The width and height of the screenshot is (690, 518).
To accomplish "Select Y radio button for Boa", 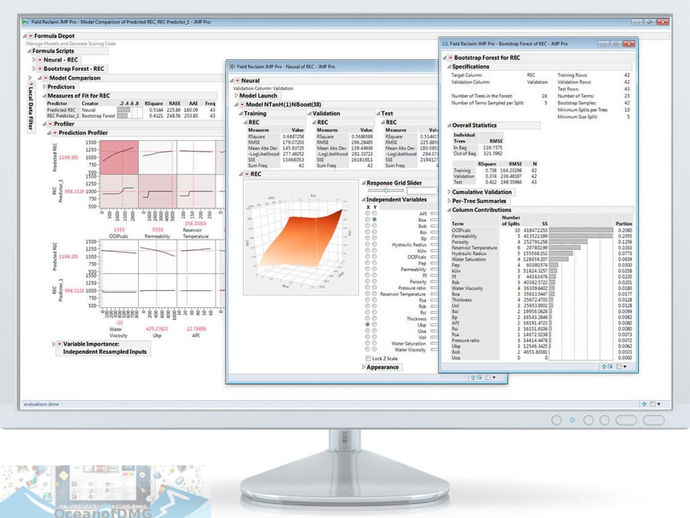I will point(374,220).
